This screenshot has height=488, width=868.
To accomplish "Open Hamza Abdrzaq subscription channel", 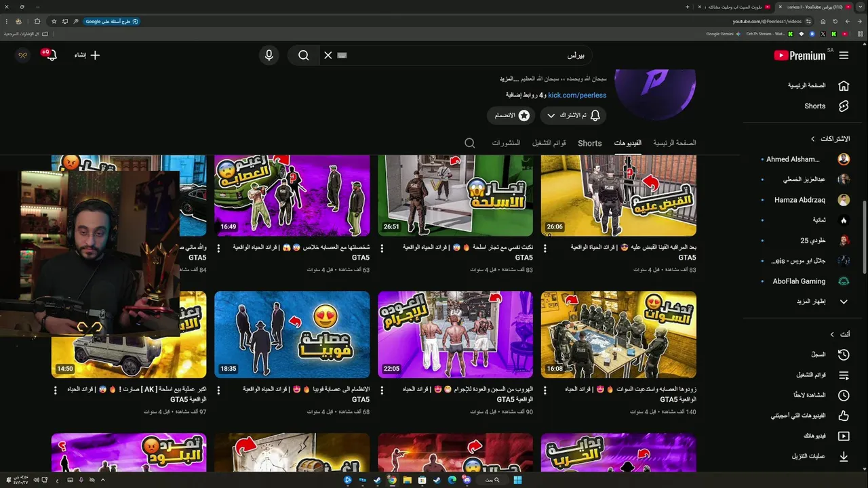I will tap(807, 200).
